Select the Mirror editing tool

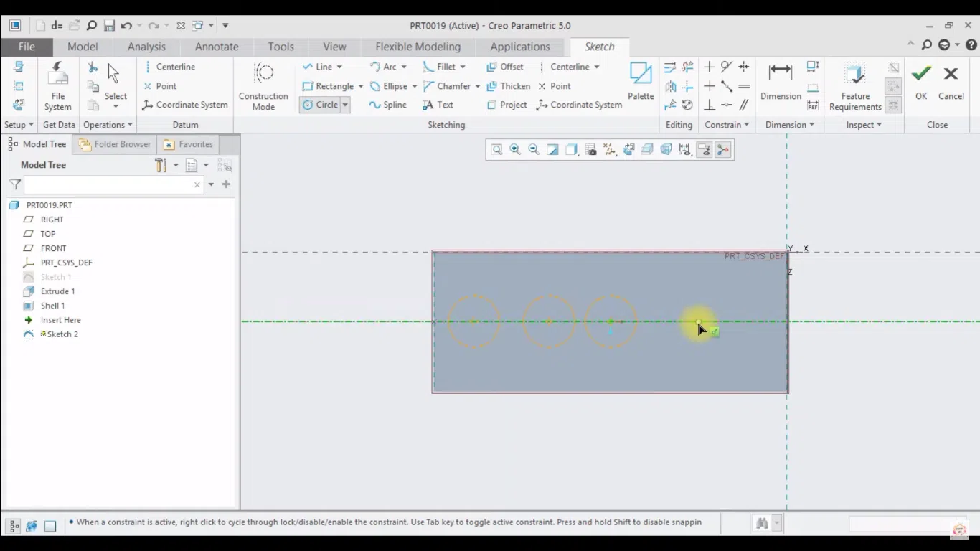pyautogui.click(x=670, y=86)
